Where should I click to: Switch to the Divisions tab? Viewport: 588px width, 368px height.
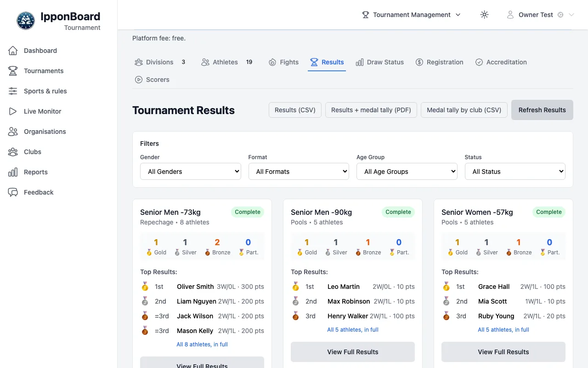[160, 62]
